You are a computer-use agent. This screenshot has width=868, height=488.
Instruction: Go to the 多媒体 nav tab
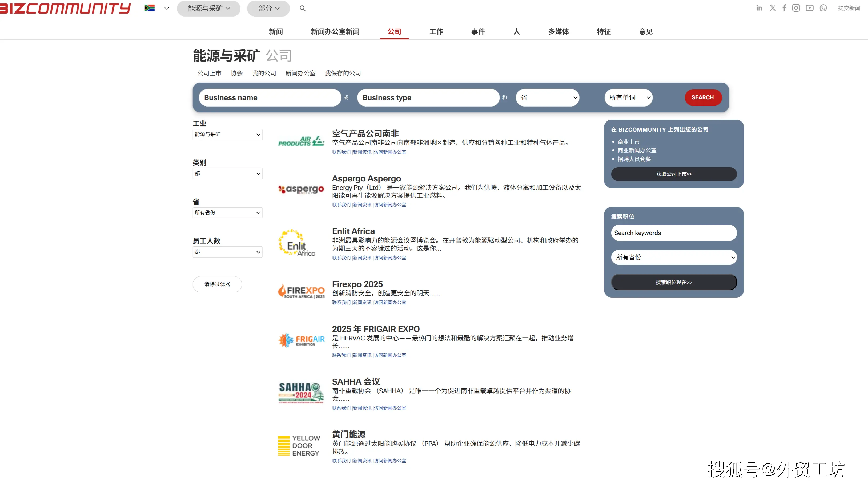coord(558,32)
